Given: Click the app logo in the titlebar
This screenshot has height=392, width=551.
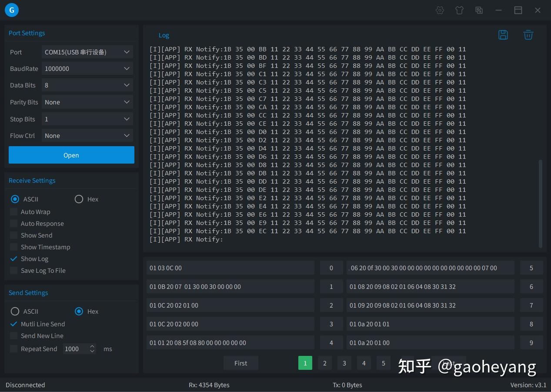Looking at the screenshot, I should click(x=11, y=10).
